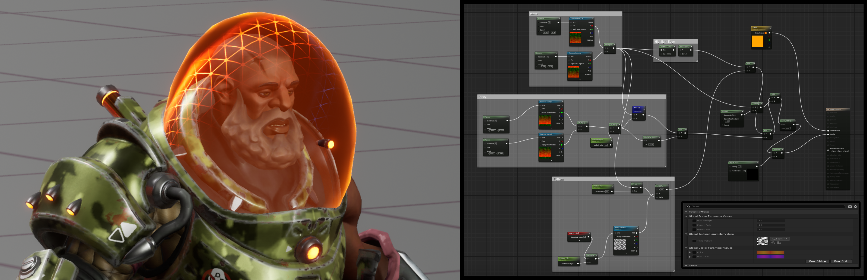Enable the Pattern Fade parameter checkbox
The image size is (868, 280).
click(x=694, y=225)
